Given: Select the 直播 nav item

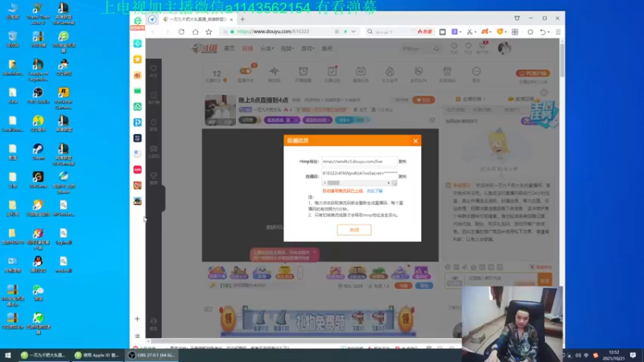Looking at the screenshot, I should (247, 48).
